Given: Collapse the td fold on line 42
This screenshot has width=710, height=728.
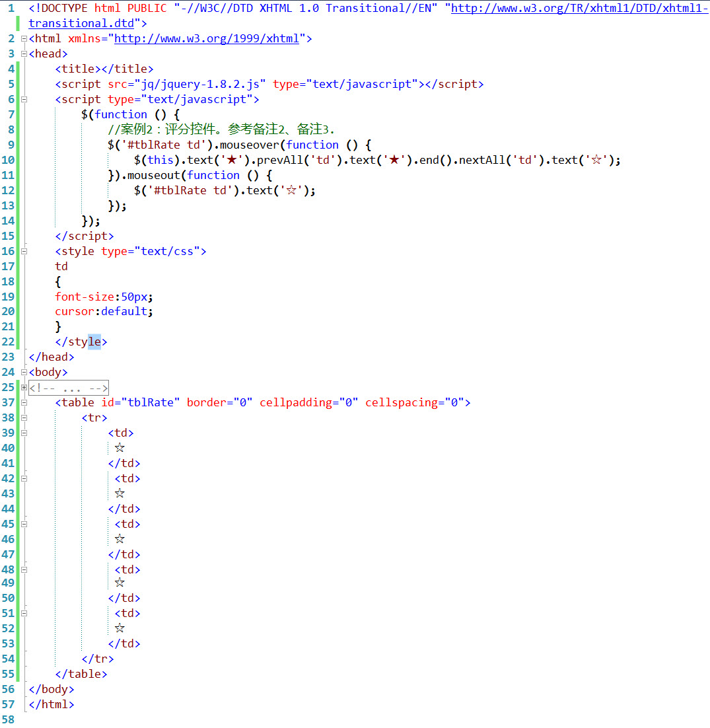Looking at the screenshot, I should coord(24,478).
